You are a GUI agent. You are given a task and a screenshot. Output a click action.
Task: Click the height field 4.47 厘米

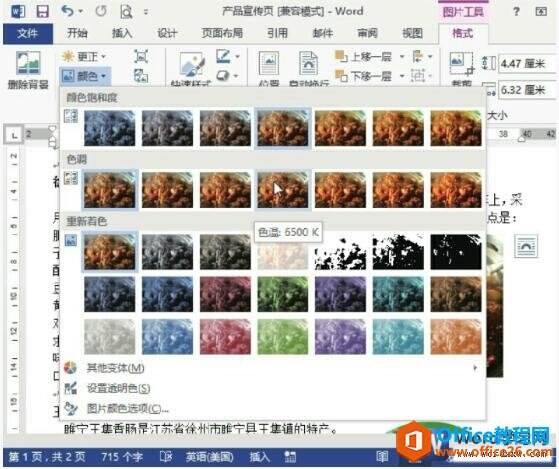click(527, 63)
